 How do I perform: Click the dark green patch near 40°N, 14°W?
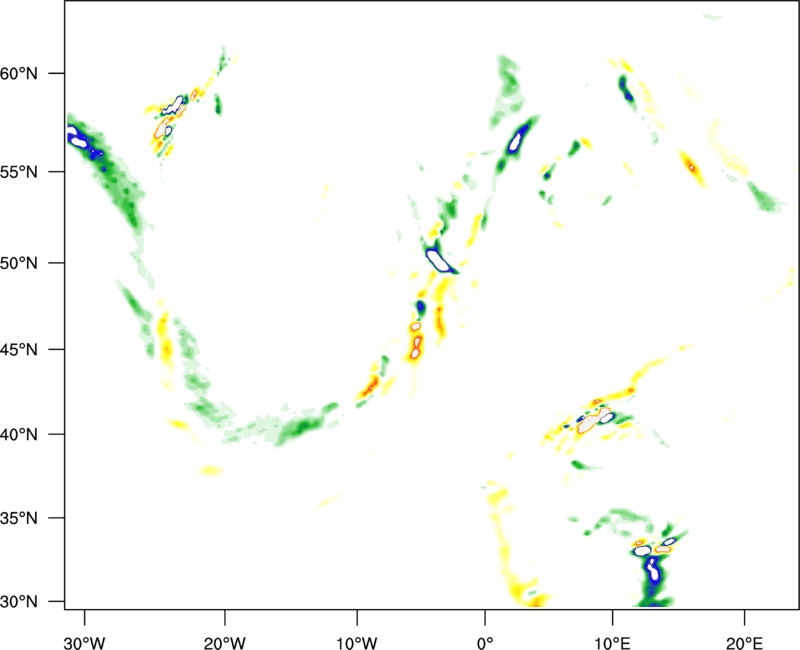298,430
